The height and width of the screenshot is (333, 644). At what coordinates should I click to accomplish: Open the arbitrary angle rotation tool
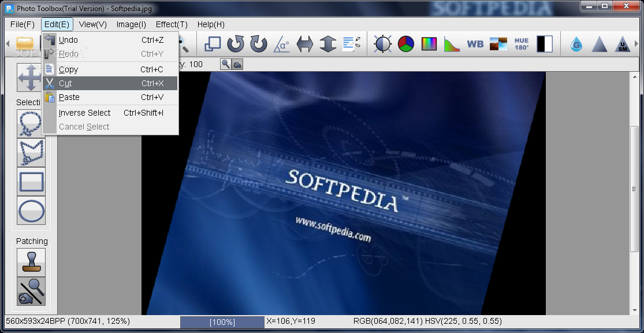click(281, 44)
